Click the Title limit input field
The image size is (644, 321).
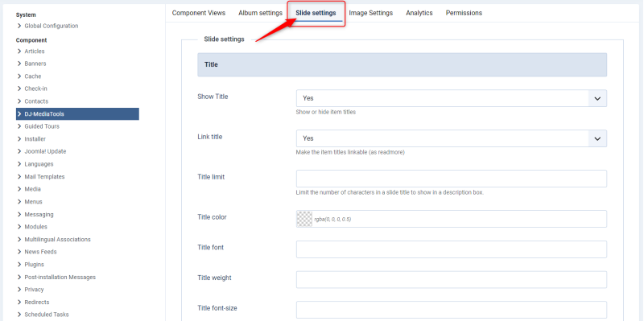[452, 179]
